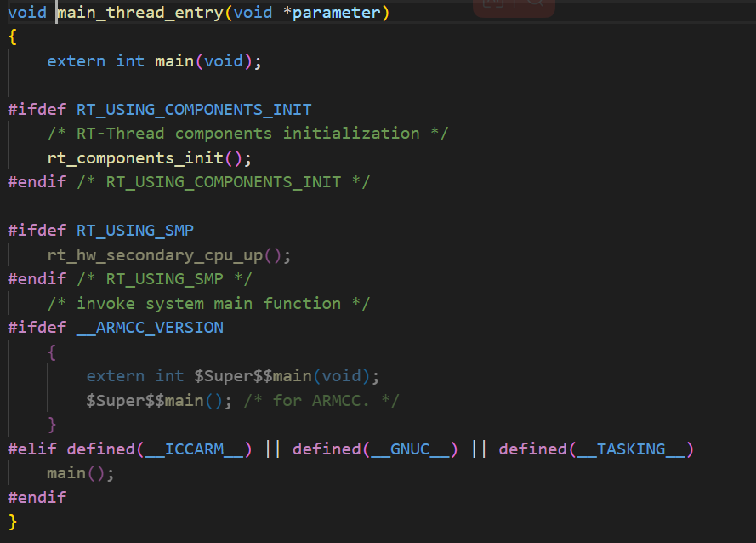
Task: Click the '$Super$$main();' call statement
Action: click(x=159, y=401)
